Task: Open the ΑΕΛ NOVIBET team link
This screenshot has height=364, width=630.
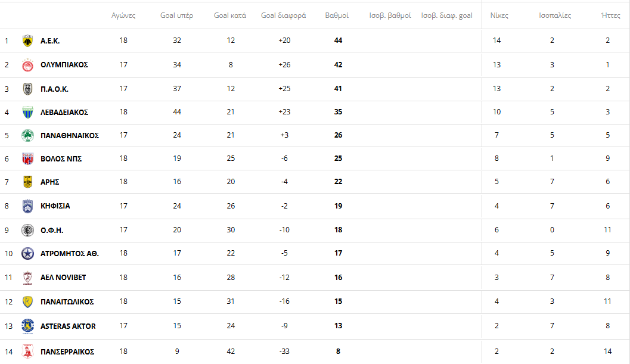Action: (x=63, y=278)
